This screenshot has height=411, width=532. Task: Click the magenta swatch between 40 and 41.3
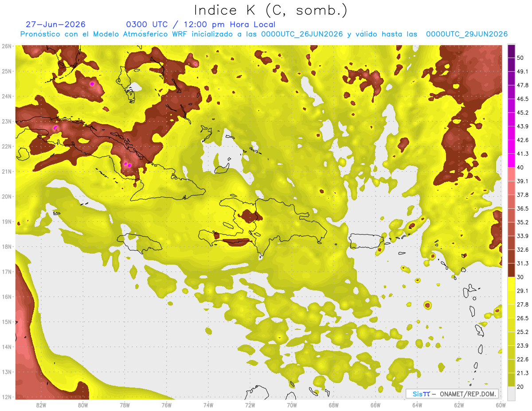511,160
